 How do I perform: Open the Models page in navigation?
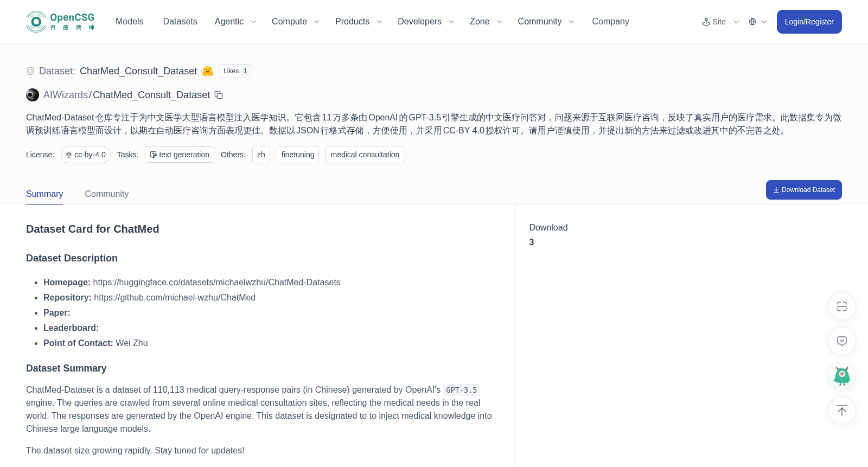(x=129, y=22)
